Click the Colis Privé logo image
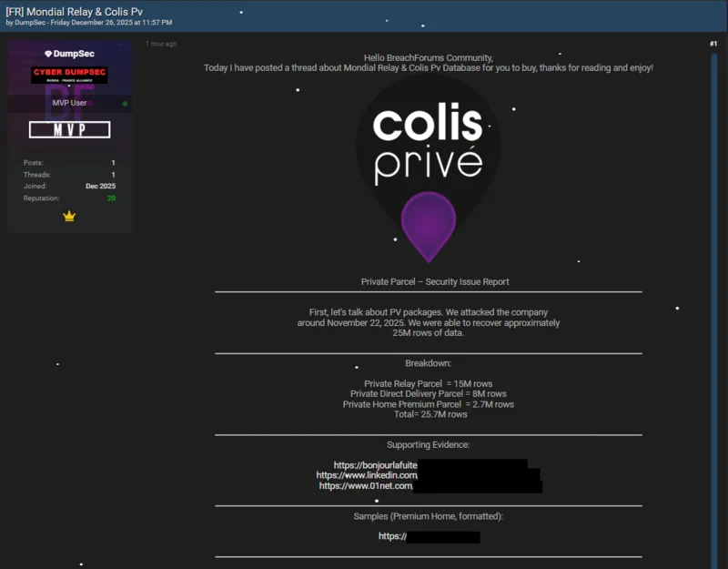Screen dimensions: 728x569 coord(428,169)
